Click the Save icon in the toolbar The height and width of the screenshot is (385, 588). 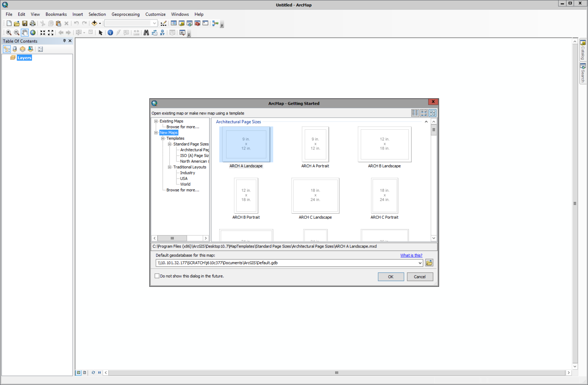click(25, 23)
